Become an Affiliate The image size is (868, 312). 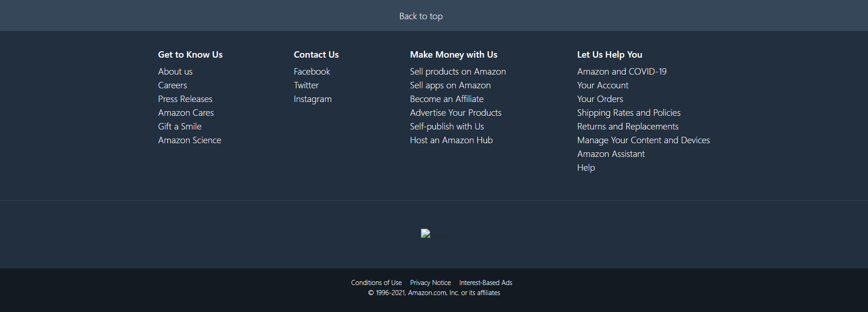pos(447,99)
